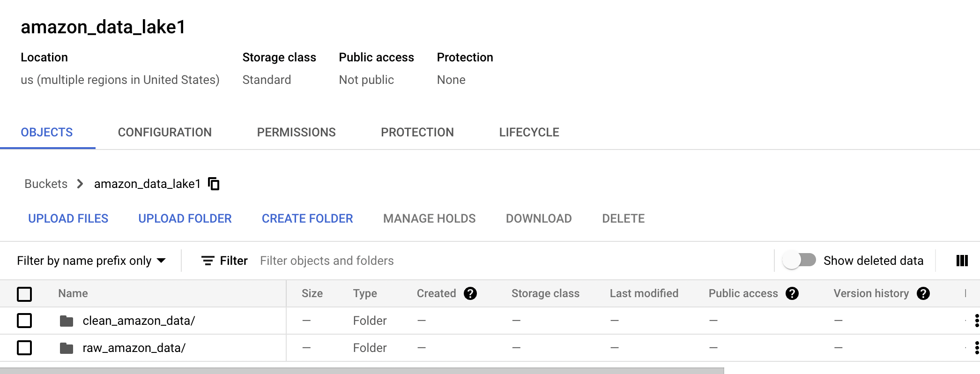Viewport: 980px width, 374px height.
Task: Open Filter by name prefix only dropdown
Action: pyautogui.click(x=91, y=261)
